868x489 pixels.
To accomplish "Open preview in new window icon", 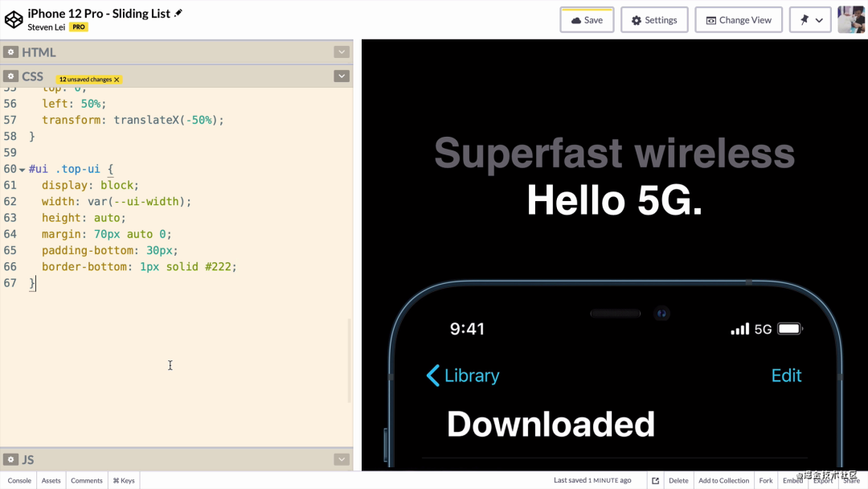I will 656,481.
